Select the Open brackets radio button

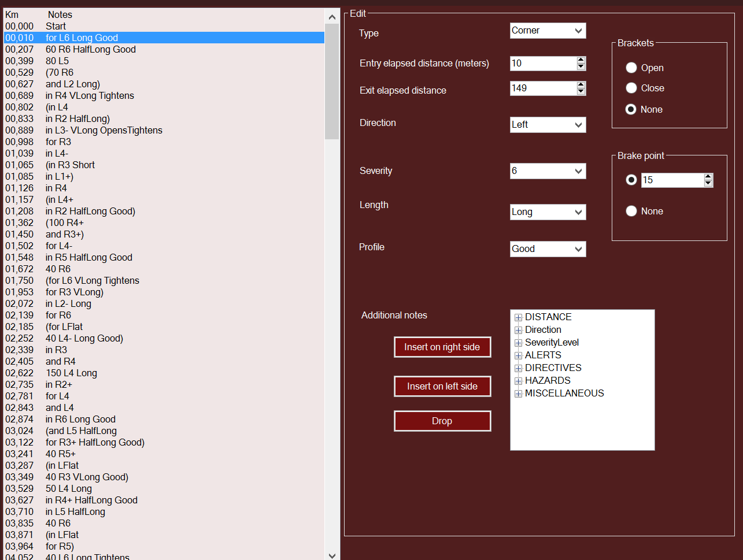point(631,68)
